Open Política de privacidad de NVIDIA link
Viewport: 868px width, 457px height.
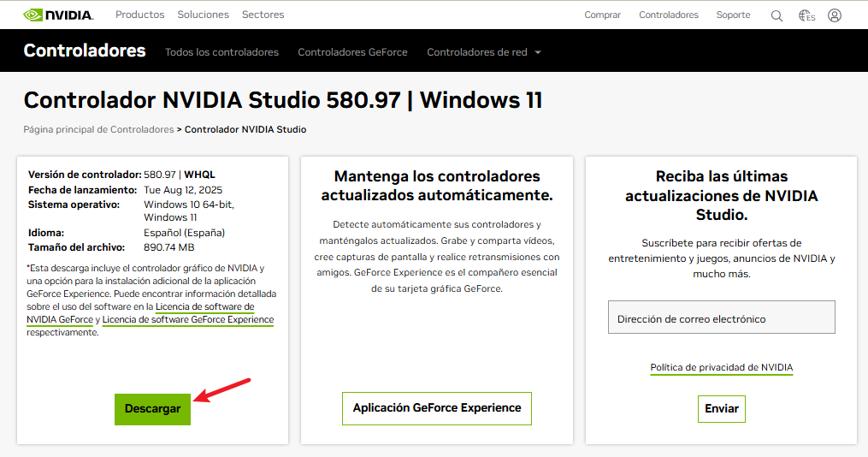pos(721,367)
